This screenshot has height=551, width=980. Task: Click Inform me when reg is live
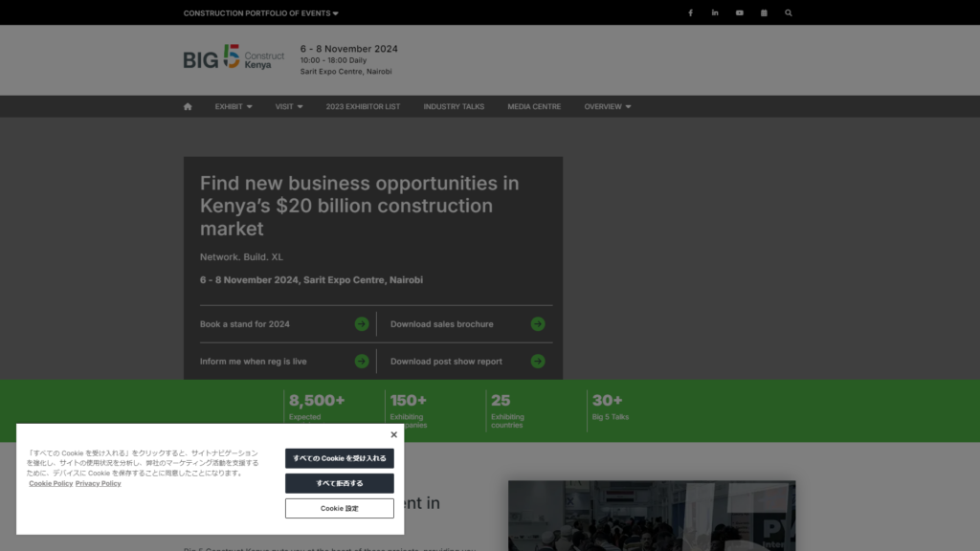[x=253, y=361]
